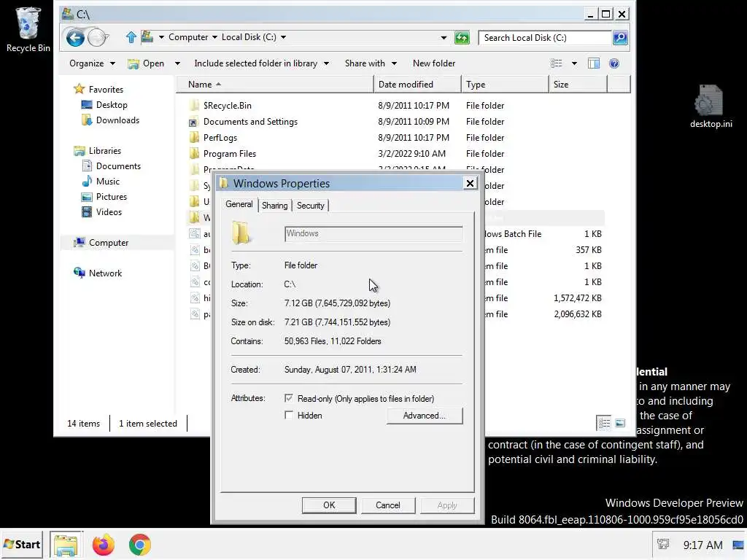The image size is (747, 560).
Task: Click the Action Center tray icon
Action: pyautogui.click(x=662, y=544)
